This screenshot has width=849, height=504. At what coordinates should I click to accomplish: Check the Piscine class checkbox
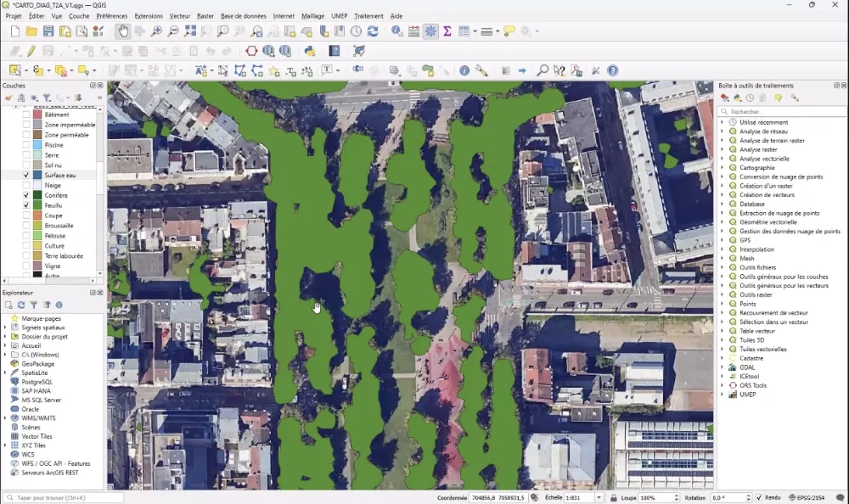(26, 145)
